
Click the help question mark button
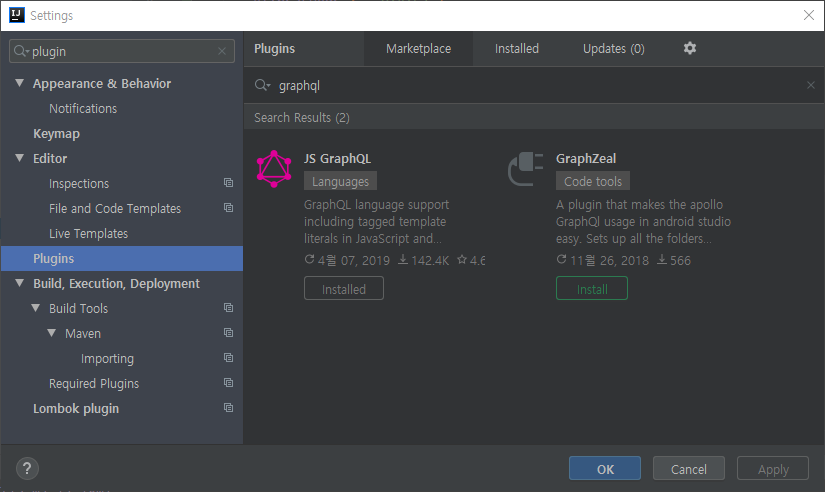pyautogui.click(x=27, y=468)
